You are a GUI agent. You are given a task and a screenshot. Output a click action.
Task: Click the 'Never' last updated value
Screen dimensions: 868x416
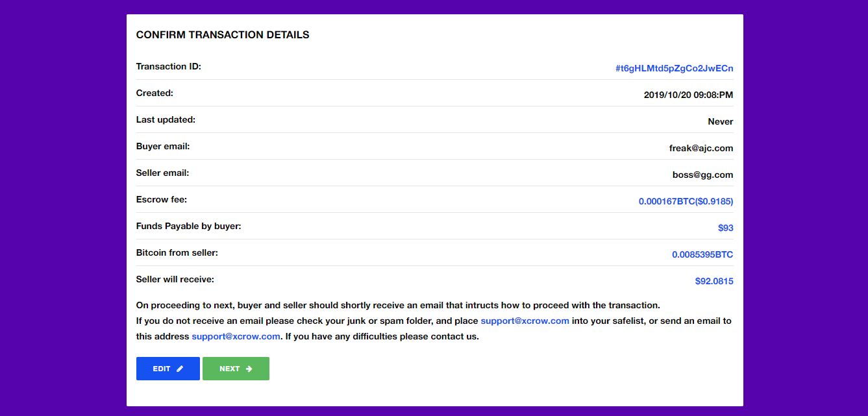720,121
